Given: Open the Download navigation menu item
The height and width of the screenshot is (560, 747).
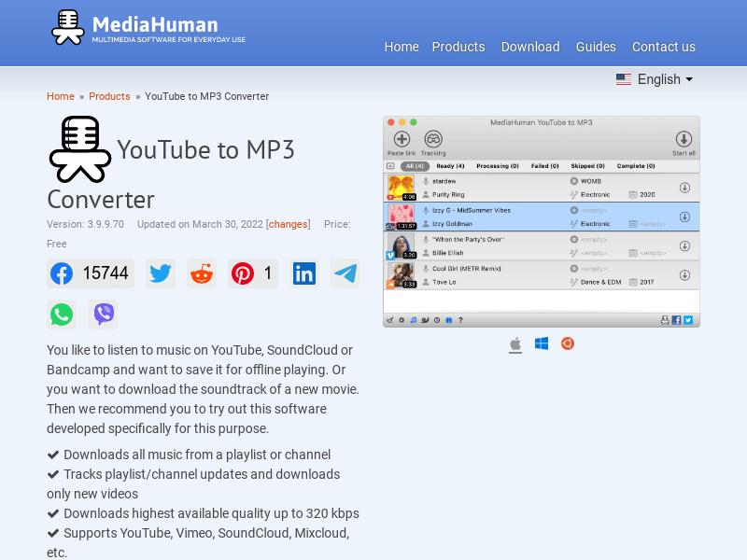Looking at the screenshot, I should pyautogui.click(x=530, y=47).
